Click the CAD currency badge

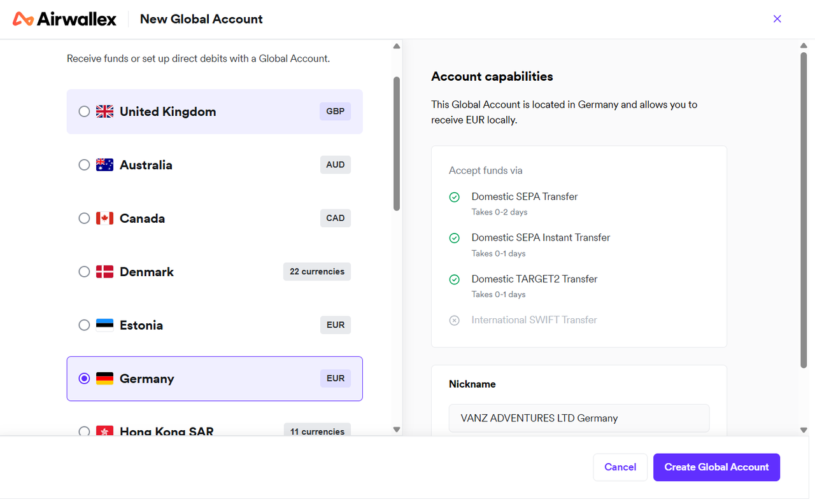click(x=335, y=218)
